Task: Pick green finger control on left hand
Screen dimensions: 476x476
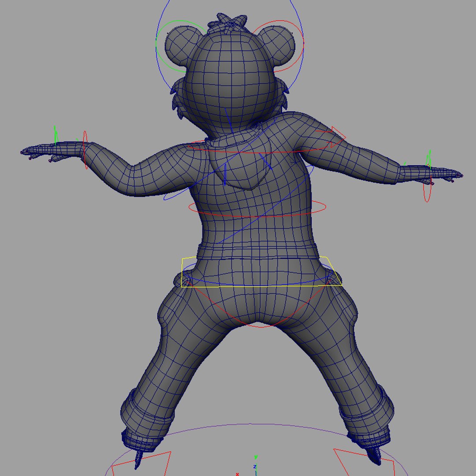Action: 56,135
